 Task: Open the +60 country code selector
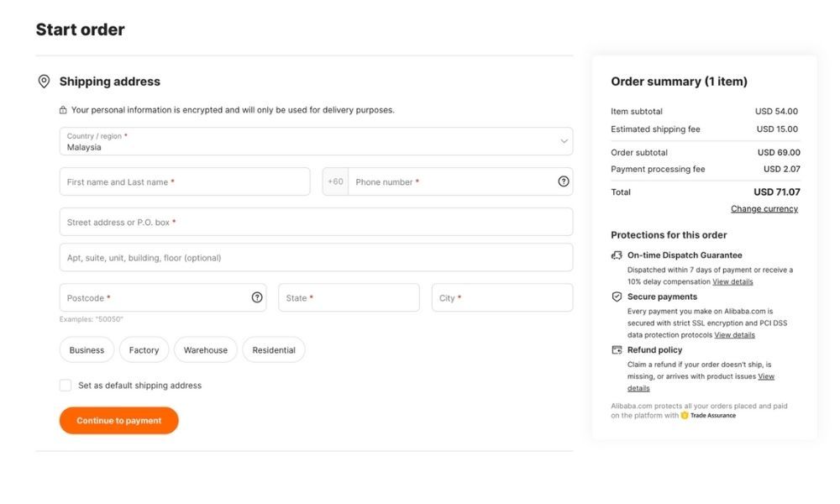[x=335, y=181]
